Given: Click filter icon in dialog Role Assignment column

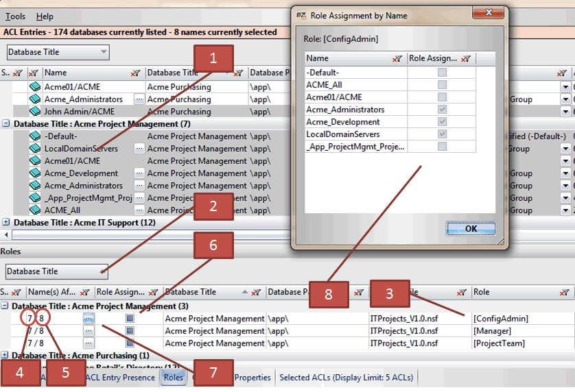Looking at the screenshot, I should click(466, 59).
